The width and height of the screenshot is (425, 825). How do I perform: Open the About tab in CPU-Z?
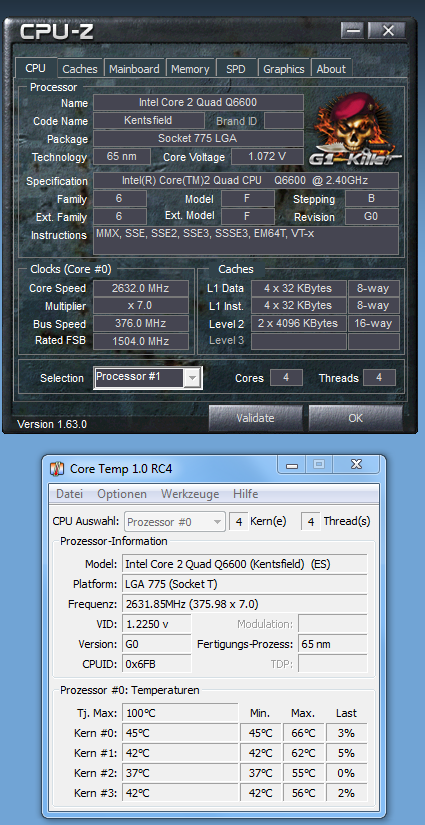pos(331,69)
